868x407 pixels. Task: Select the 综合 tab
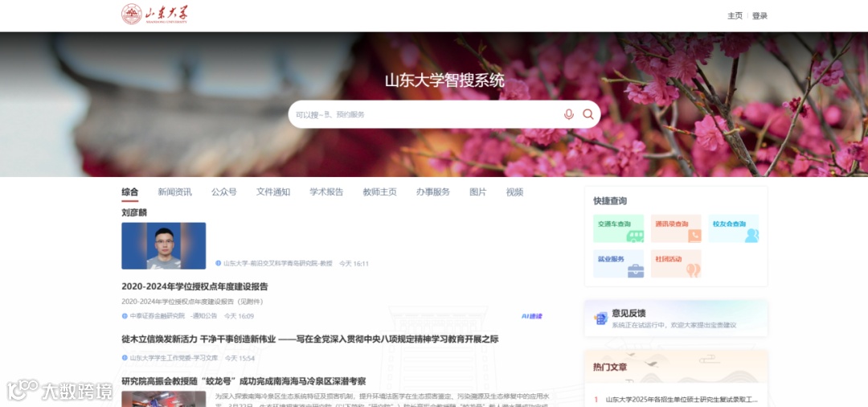(130, 192)
